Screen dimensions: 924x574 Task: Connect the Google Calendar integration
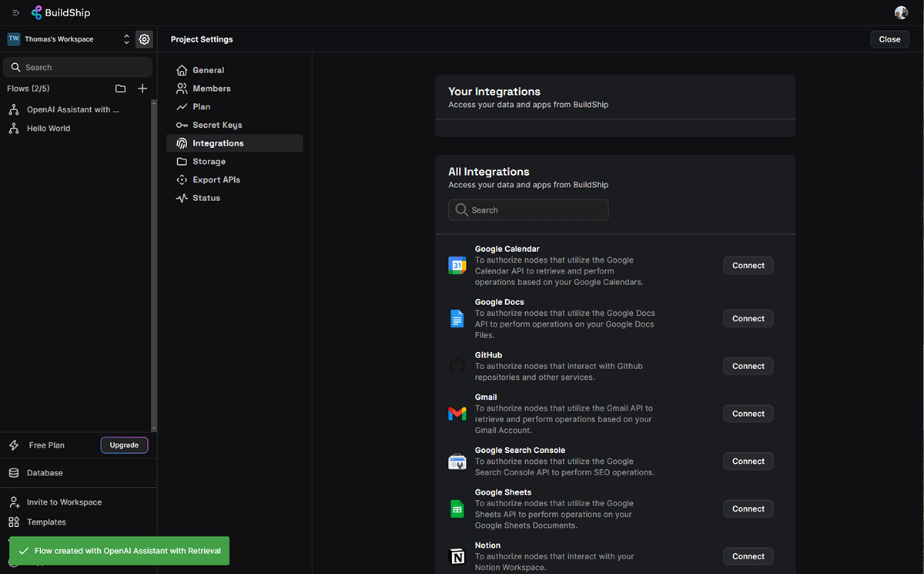pos(748,266)
